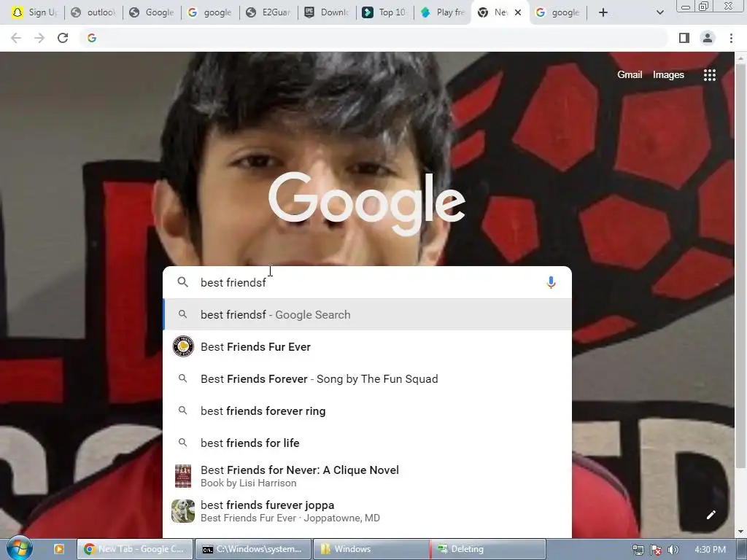Click the Clique Novel book cover thumbnail
747x560 pixels.
pyautogui.click(x=183, y=476)
